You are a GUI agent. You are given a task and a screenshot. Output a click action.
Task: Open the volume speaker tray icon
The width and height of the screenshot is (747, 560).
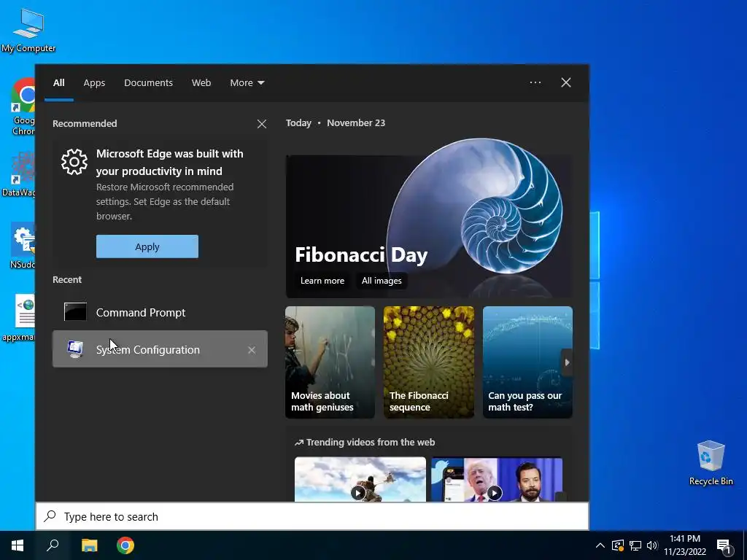pos(652,545)
